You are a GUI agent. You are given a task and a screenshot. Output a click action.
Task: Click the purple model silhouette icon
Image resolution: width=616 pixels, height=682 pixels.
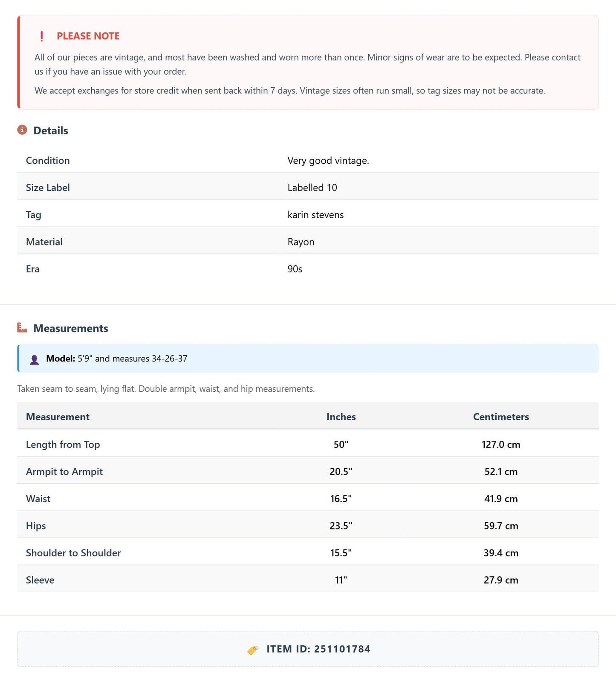tap(35, 359)
